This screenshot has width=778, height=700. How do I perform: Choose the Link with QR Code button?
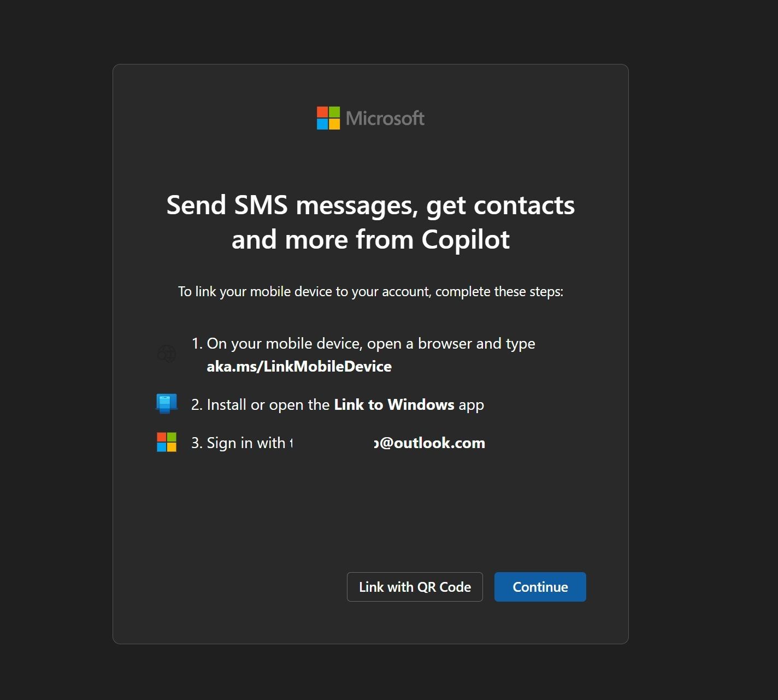tap(415, 587)
